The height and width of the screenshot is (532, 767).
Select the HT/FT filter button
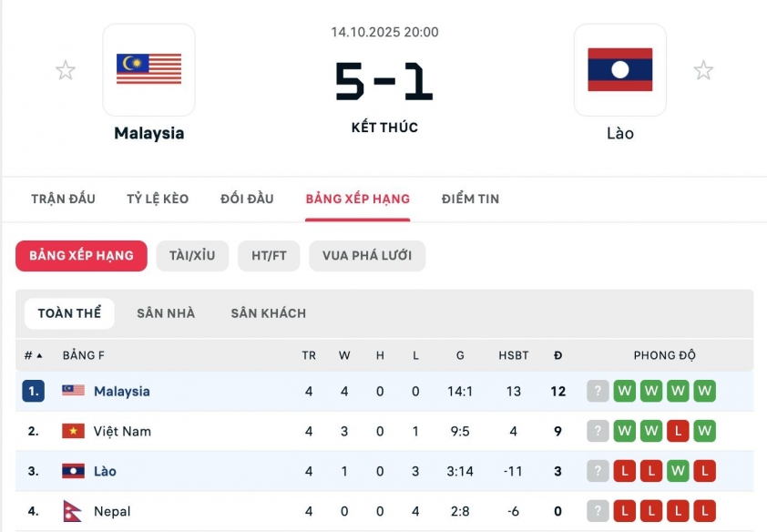[269, 256]
